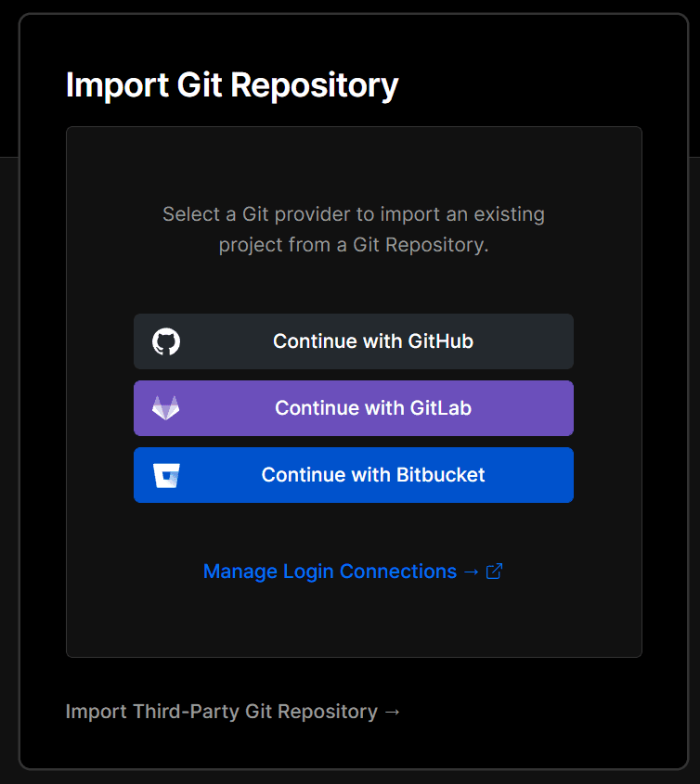This screenshot has width=700, height=784.
Task: Click the Import Git Repository heading
Action: (232, 85)
